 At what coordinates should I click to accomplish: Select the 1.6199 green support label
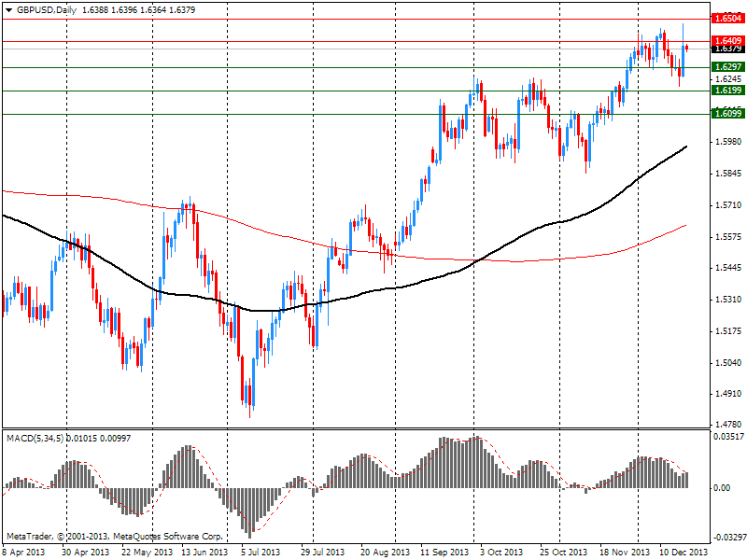pos(728,91)
